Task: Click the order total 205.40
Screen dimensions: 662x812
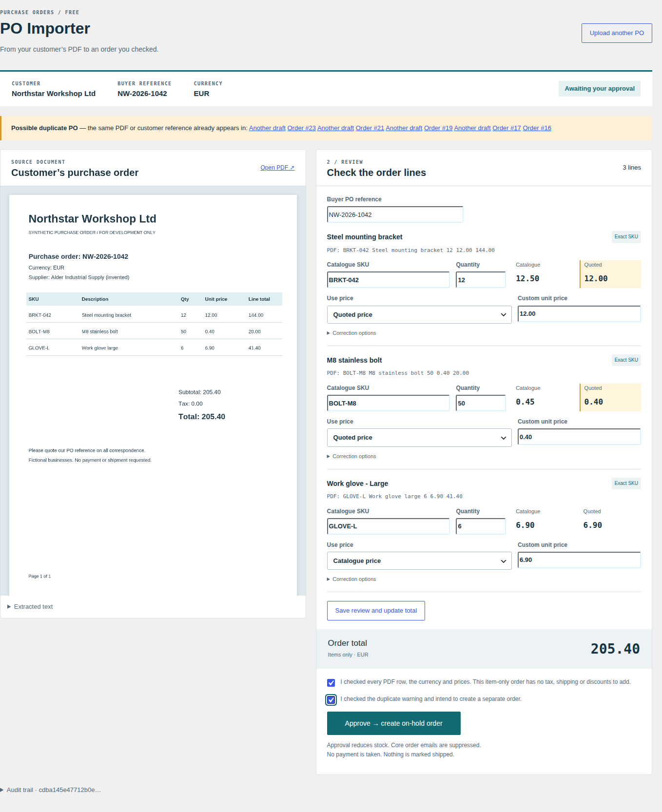Action: [x=615, y=649]
